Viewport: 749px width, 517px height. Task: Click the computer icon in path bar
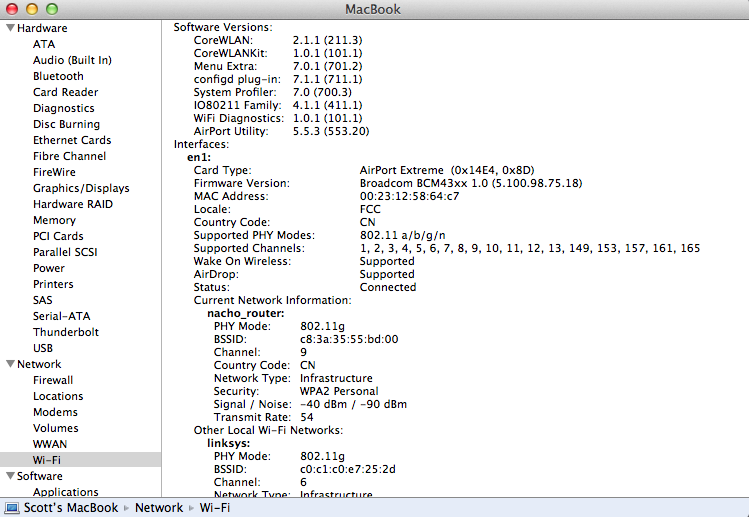[11, 507]
